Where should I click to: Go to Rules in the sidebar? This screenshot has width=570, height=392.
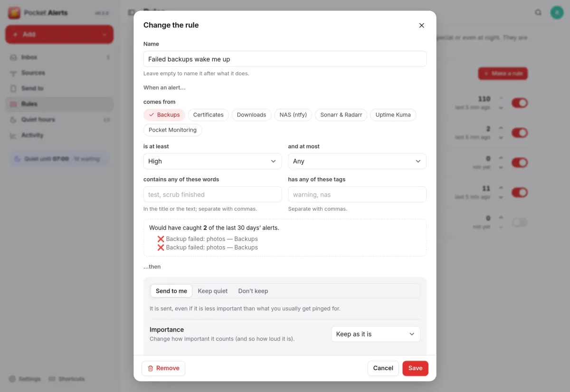(x=59, y=104)
